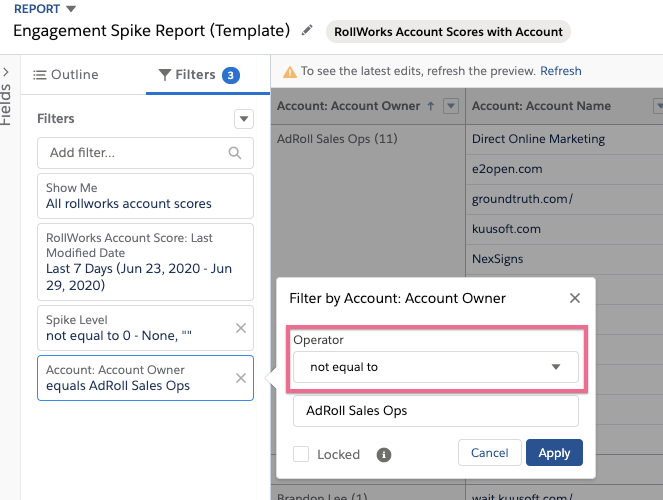
Task: Edit report name with pencil icon
Action: coord(307,30)
